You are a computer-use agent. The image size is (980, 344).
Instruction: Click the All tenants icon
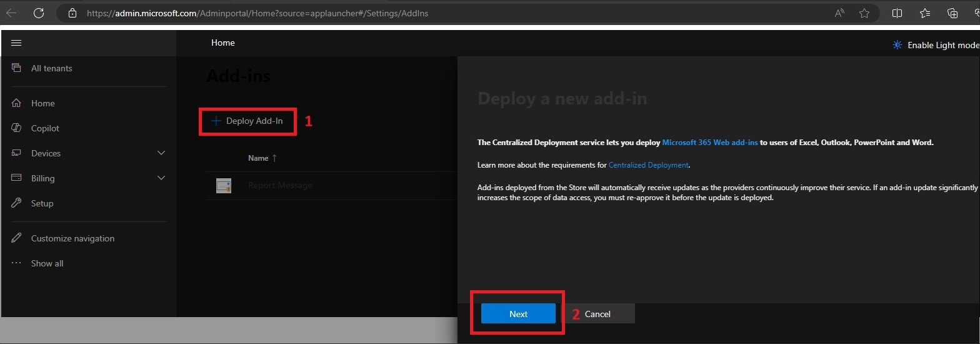(x=17, y=68)
